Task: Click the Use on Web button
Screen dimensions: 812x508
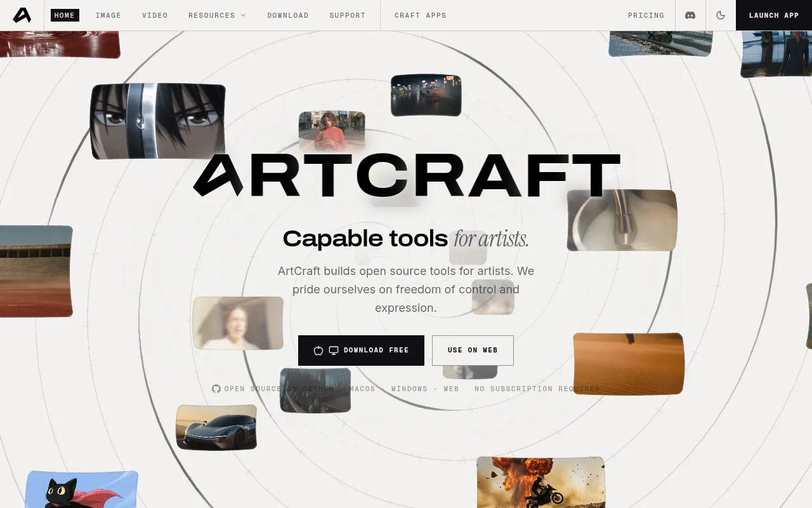Action: 473,351
